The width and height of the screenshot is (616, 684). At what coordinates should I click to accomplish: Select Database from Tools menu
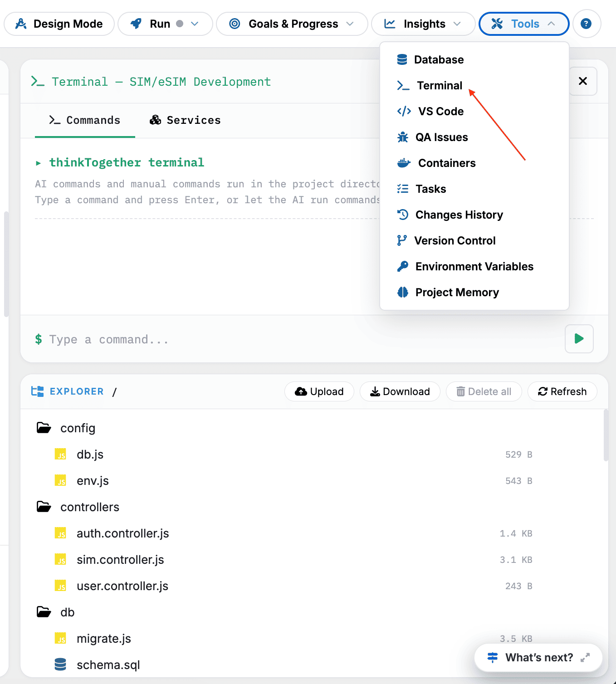tap(430, 59)
